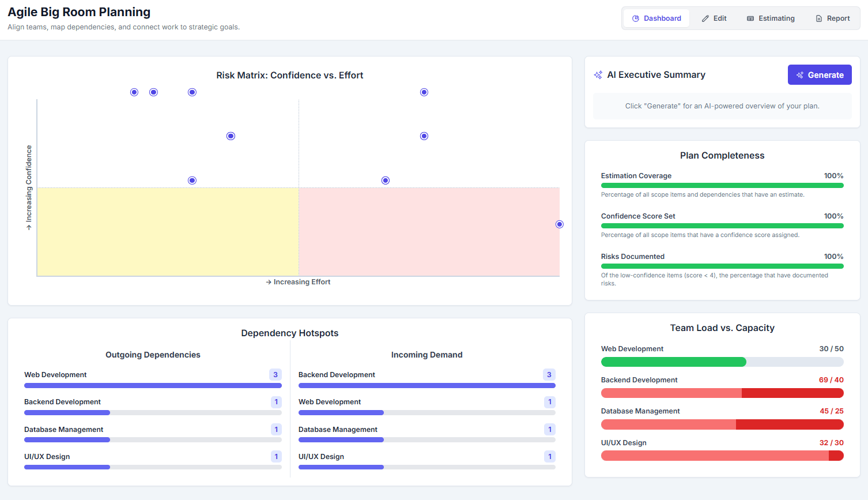This screenshot has width=868, height=500.
Task: Click the sparkle icon inside the Generate button
Action: click(x=799, y=74)
